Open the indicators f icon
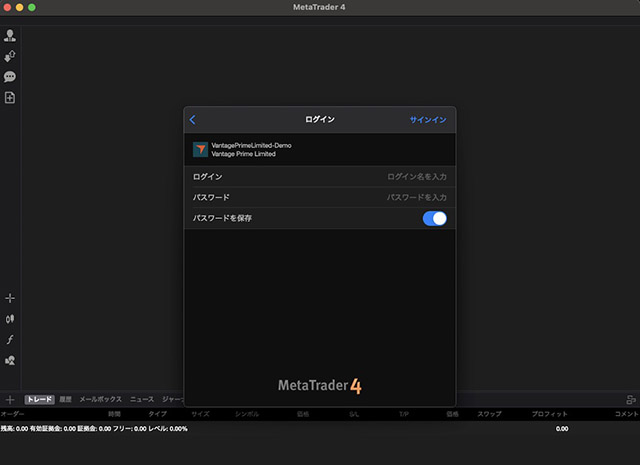The height and width of the screenshot is (465, 640). click(x=10, y=340)
